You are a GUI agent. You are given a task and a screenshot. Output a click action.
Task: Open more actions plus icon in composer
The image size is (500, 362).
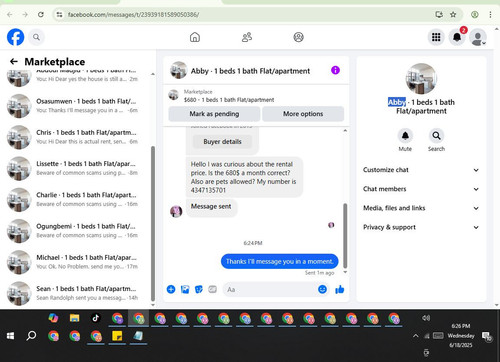(171, 289)
